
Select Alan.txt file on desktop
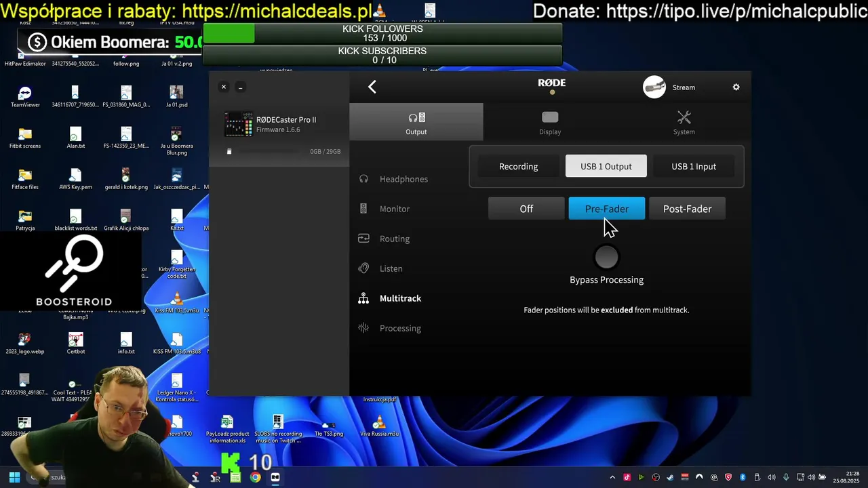75,138
